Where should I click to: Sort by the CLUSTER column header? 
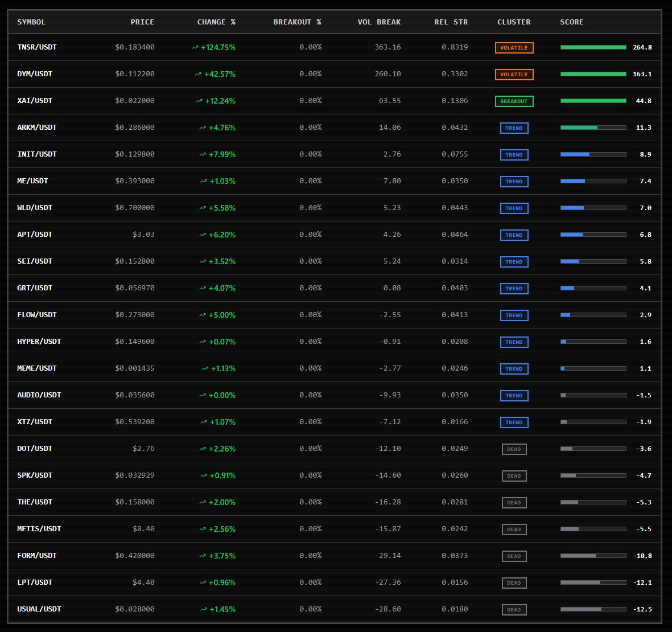(514, 22)
